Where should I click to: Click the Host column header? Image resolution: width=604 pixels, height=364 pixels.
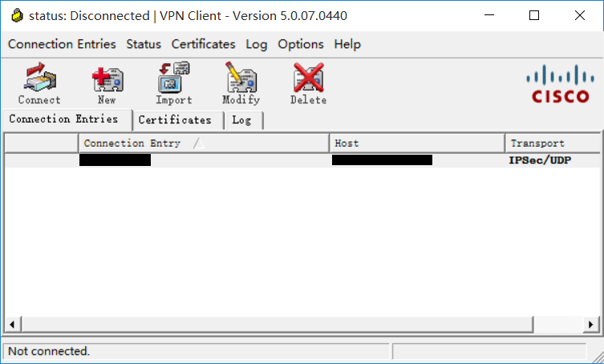(417, 144)
